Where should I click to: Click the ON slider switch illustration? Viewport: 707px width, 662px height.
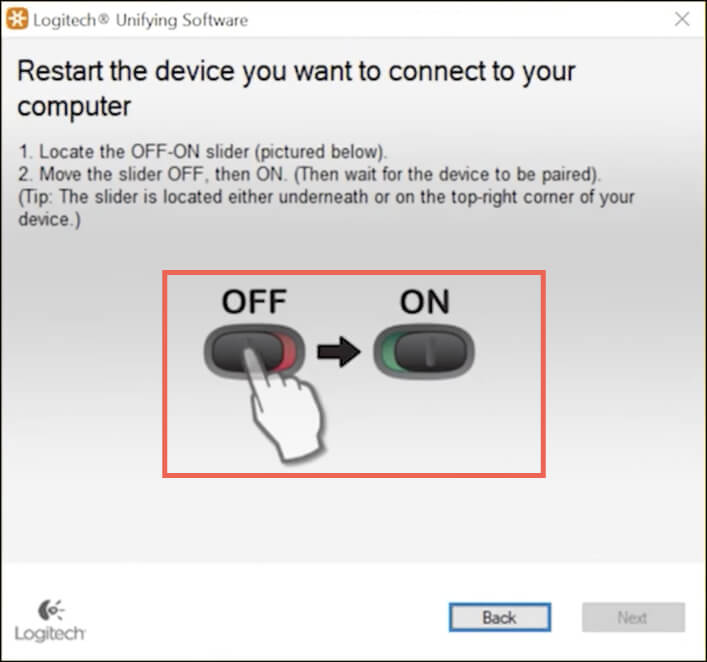click(424, 351)
